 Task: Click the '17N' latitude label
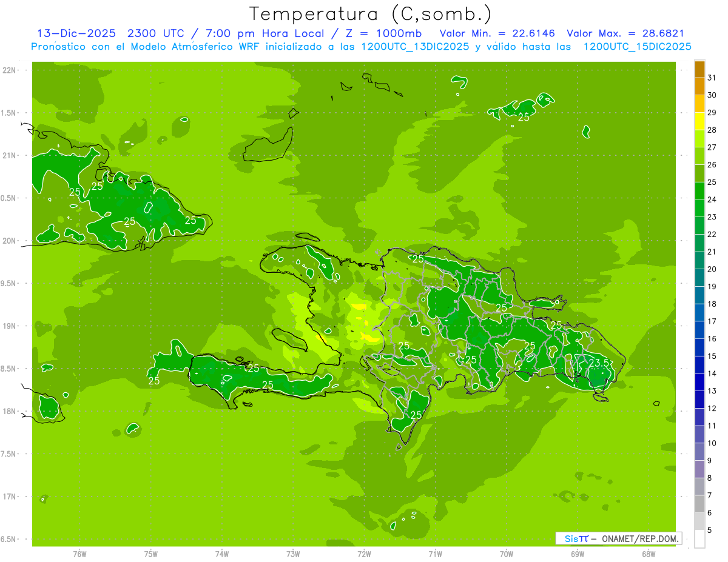click(x=10, y=497)
